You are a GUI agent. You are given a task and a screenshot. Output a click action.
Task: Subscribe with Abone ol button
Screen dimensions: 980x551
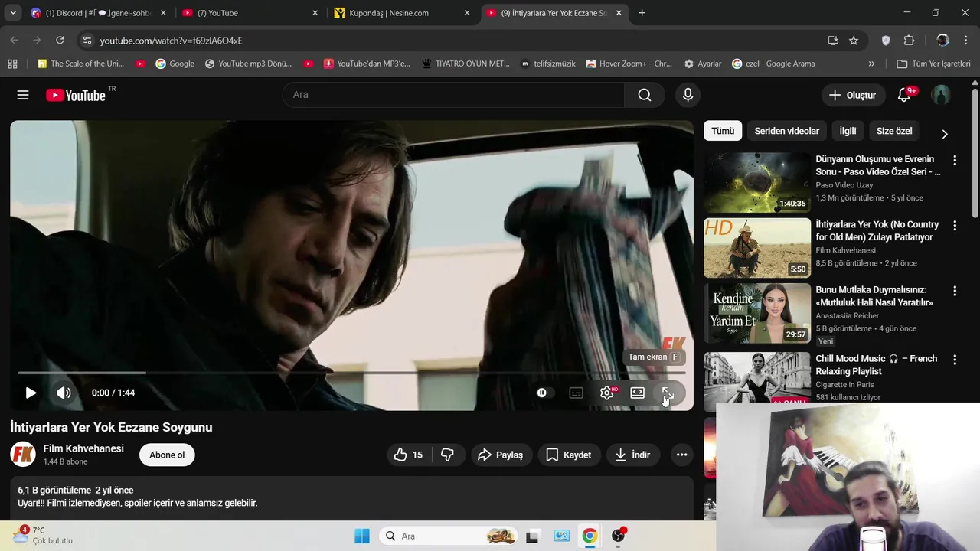pos(167,455)
